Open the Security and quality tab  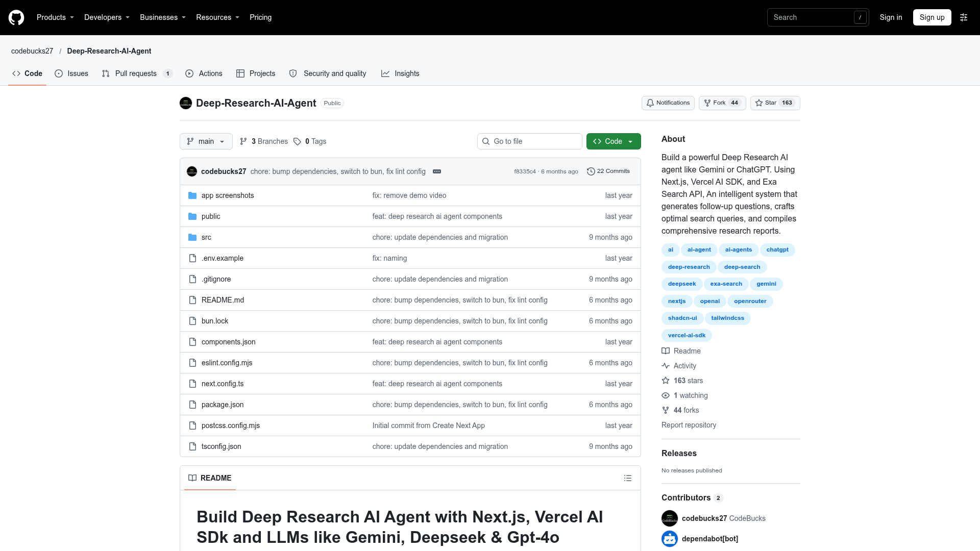click(328, 73)
